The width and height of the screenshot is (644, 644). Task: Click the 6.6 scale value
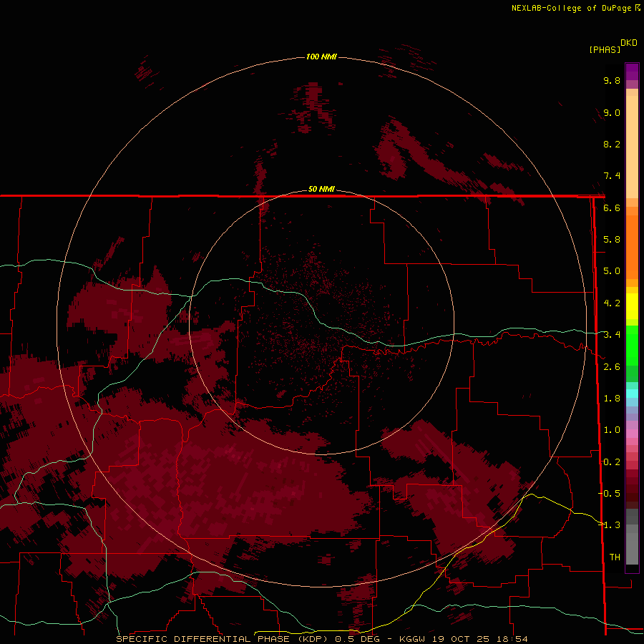tap(611, 208)
